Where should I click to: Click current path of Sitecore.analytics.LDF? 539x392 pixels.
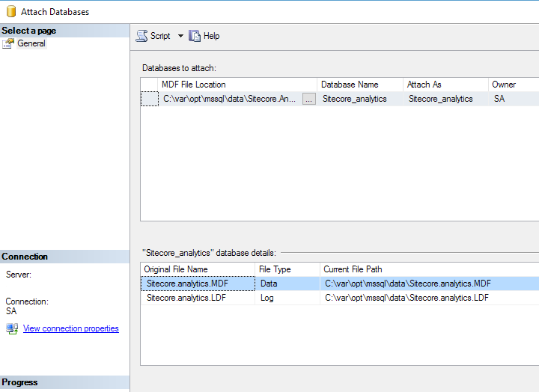coord(430,298)
